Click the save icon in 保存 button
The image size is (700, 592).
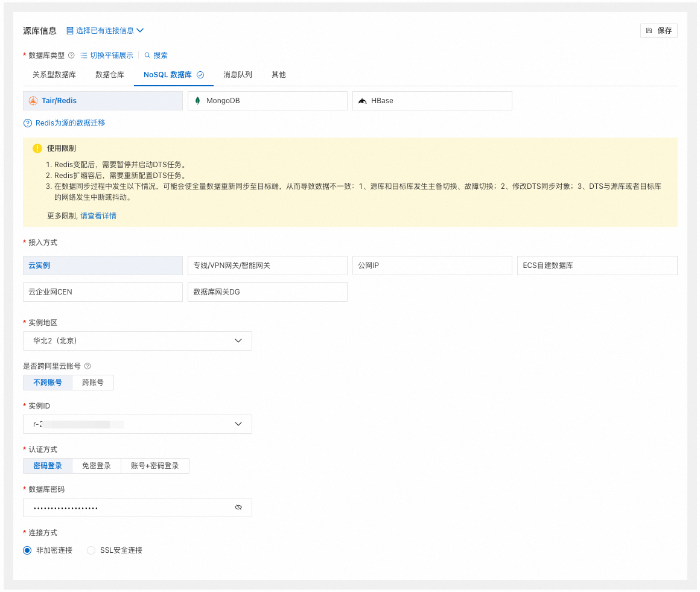click(649, 31)
